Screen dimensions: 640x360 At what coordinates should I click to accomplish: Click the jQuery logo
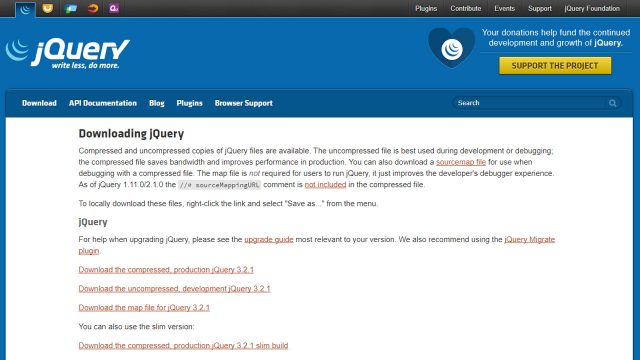68,53
